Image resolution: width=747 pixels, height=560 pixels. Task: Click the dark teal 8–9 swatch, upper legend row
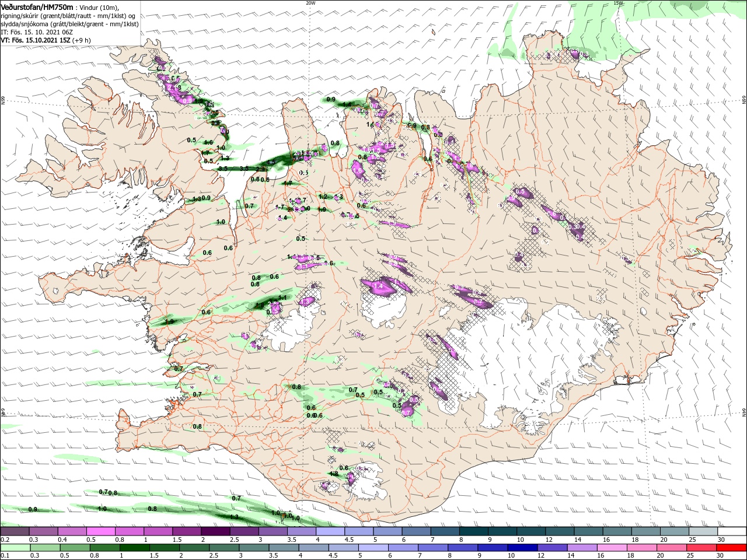click(474, 531)
